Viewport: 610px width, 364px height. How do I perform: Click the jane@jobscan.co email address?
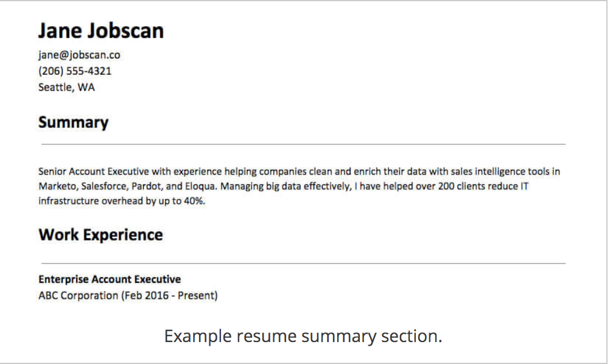click(79, 55)
